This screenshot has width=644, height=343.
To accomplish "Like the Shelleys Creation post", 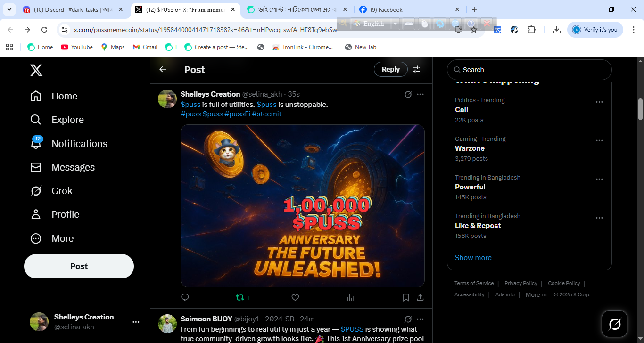I will tap(295, 297).
